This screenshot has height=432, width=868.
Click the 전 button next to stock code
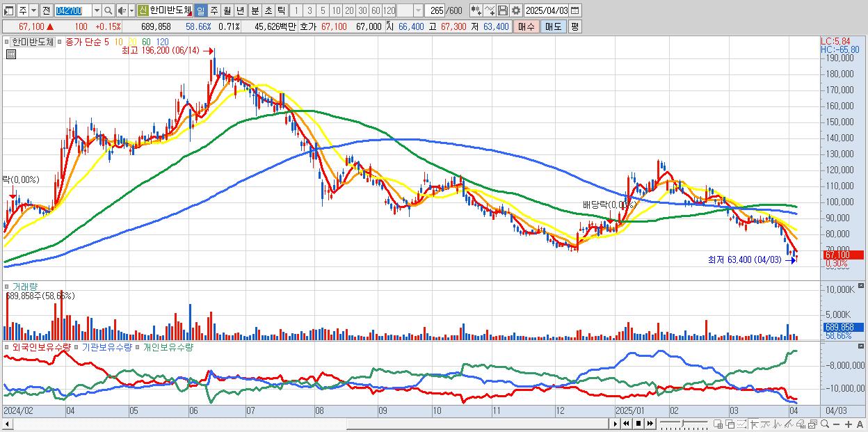46,10
